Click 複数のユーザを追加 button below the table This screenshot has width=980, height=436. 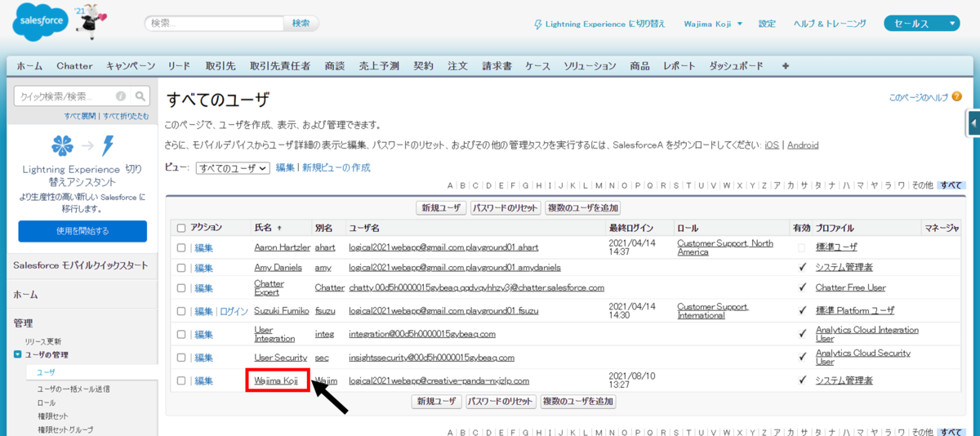tap(578, 402)
